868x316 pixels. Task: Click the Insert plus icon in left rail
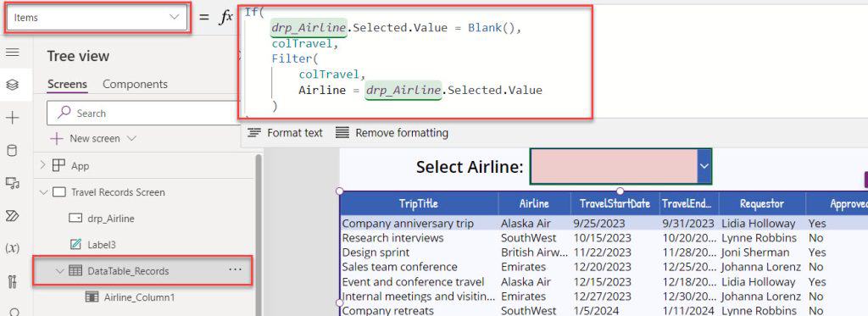coord(12,117)
